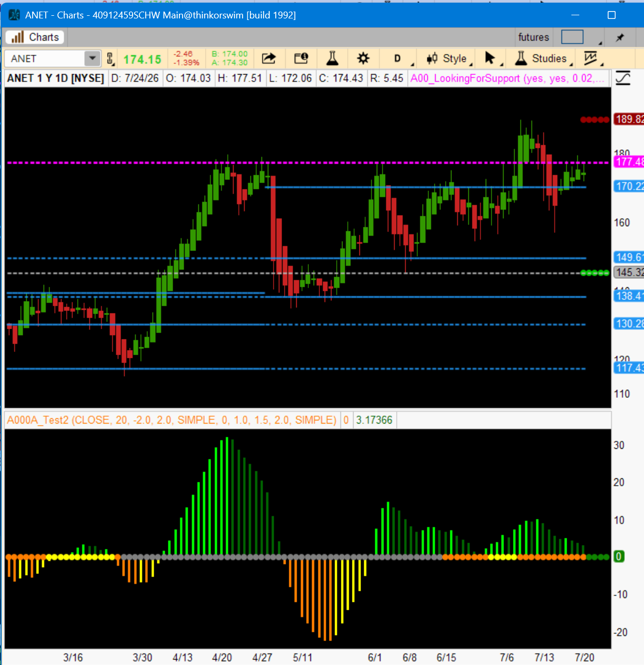
Task: Click the thinkorswim application icon in title bar
Action: 14,15
